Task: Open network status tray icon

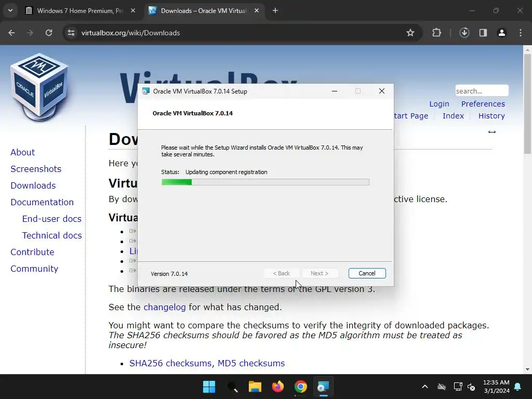Action: [x=458, y=387]
